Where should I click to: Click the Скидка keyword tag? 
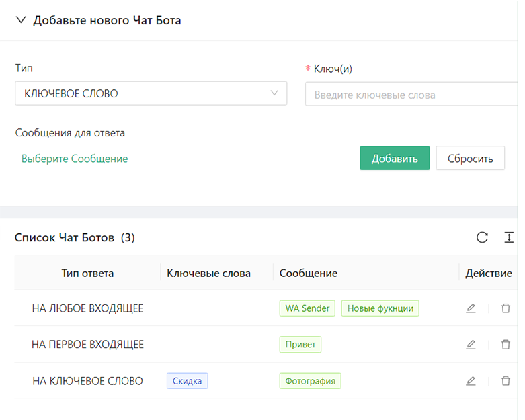click(188, 381)
